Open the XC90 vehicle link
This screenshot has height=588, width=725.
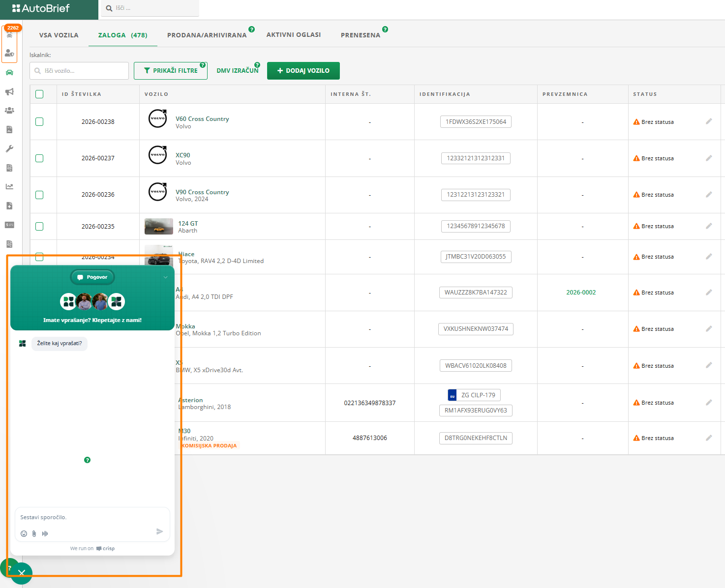tap(183, 155)
